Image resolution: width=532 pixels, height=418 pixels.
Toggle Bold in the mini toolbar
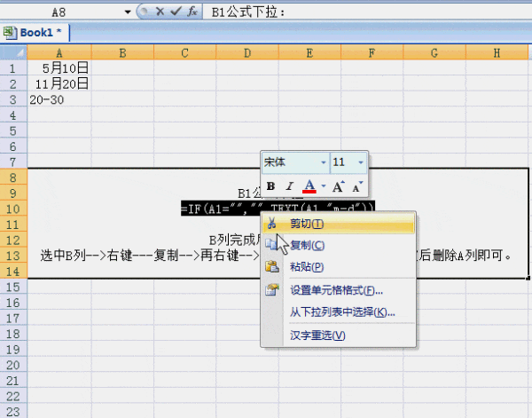click(x=270, y=186)
